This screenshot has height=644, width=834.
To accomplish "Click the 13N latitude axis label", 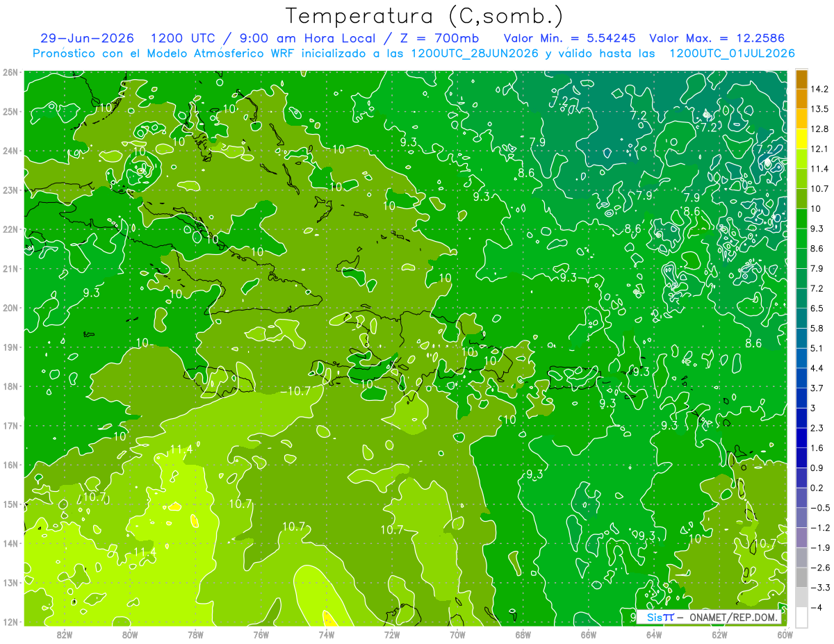I will point(11,582).
